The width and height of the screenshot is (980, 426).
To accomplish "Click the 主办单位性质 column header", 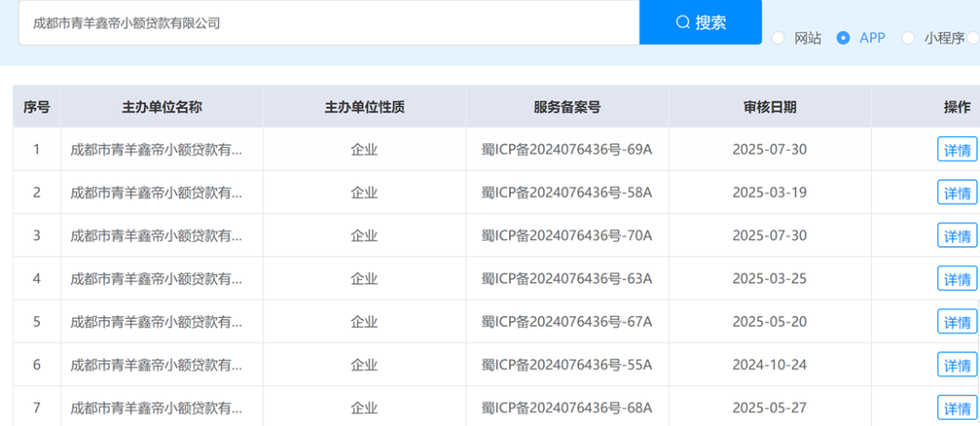I will (365, 107).
